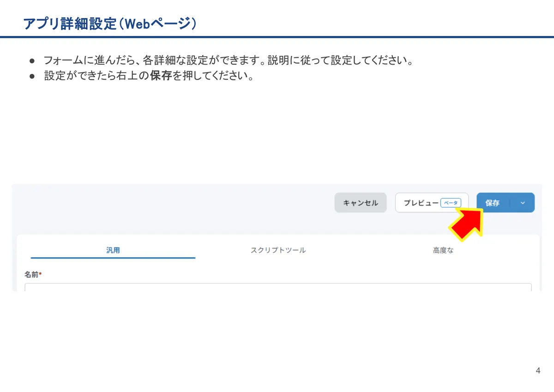Switch to the 汎用 tab

click(113, 250)
